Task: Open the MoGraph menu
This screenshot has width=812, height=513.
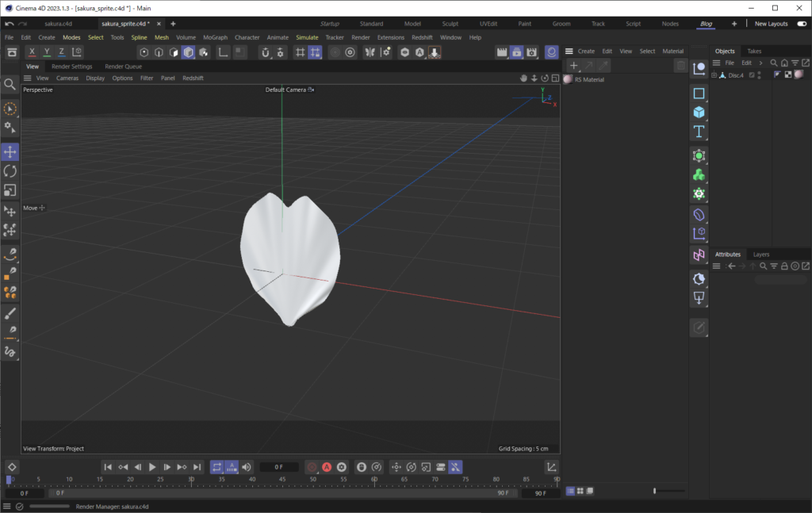Action: coord(215,36)
